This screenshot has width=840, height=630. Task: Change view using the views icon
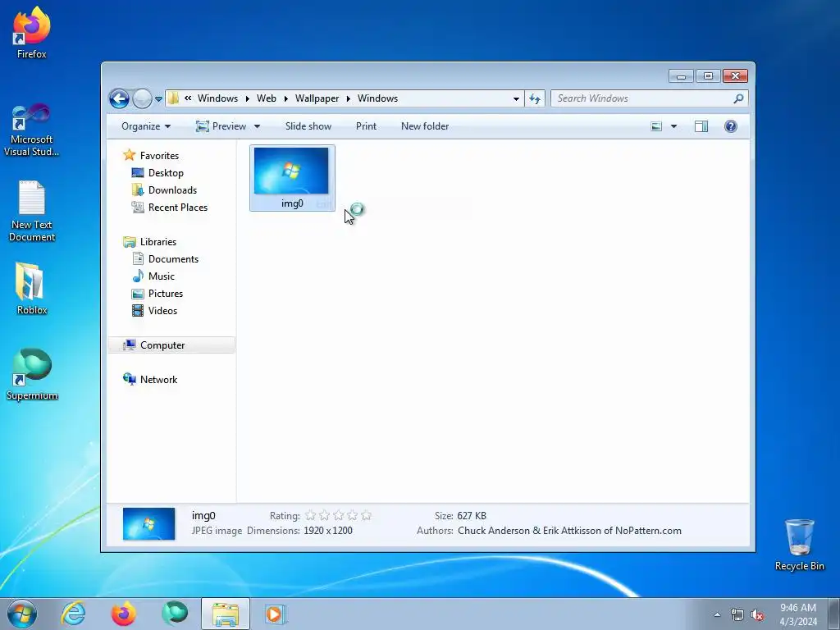tap(656, 126)
